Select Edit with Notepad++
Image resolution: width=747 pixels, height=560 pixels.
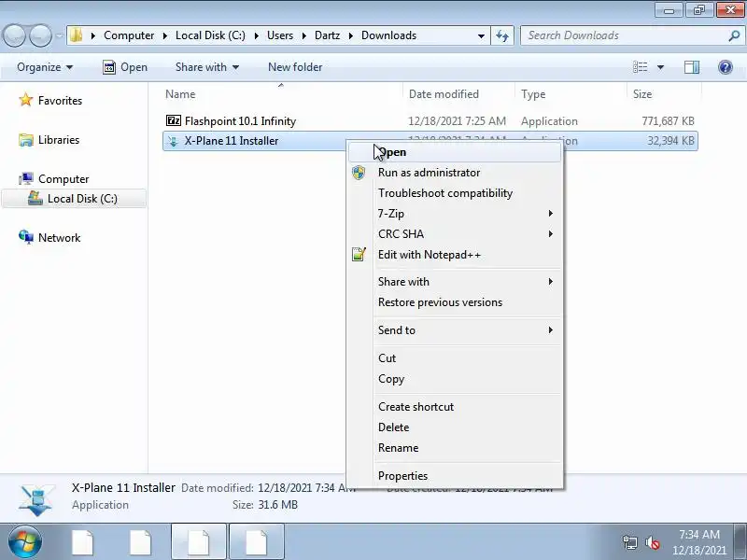(x=456, y=254)
